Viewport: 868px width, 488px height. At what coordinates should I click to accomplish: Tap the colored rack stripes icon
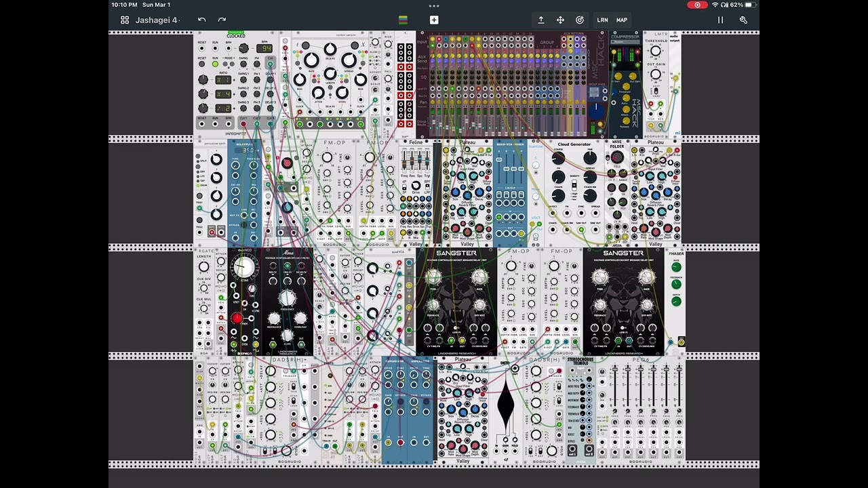pos(403,20)
